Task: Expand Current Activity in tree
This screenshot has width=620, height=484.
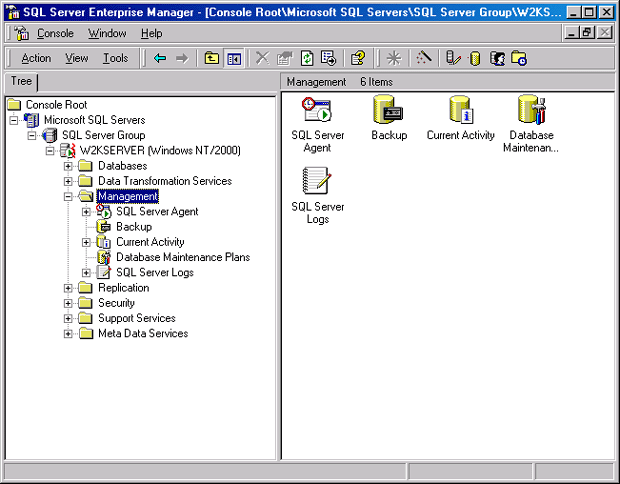Action: [x=86, y=242]
